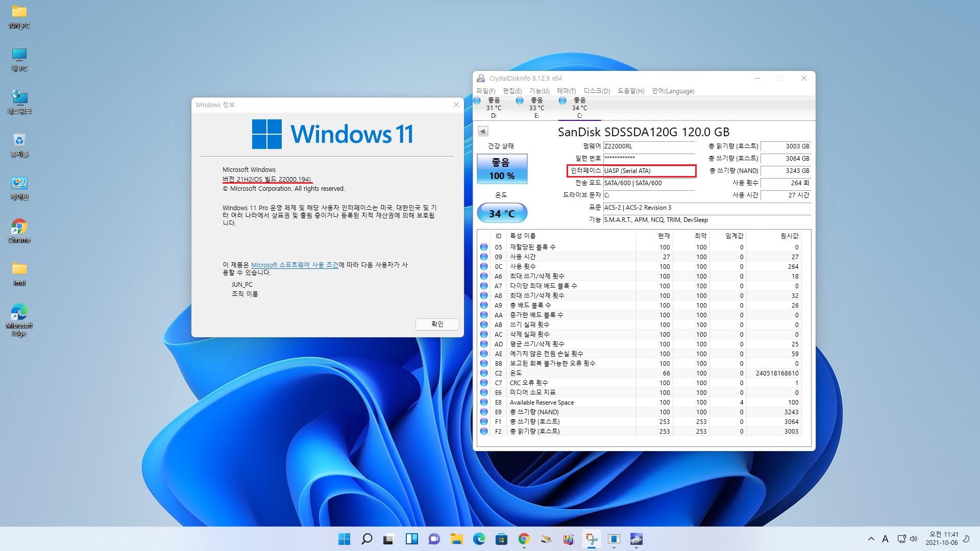Image resolution: width=980 pixels, height=551 pixels.
Task: Click the previous disk arrow button
Action: pyautogui.click(x=482, y=131)
